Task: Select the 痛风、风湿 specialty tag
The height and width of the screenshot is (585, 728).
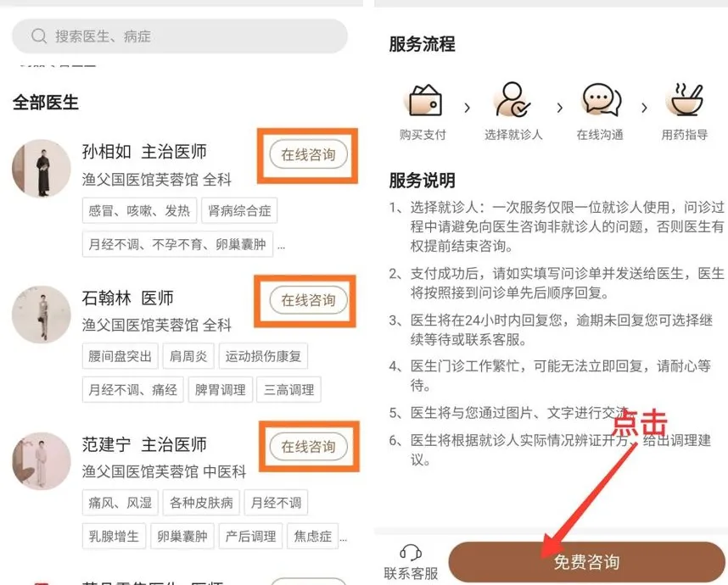Action: [x=120, y=503]
